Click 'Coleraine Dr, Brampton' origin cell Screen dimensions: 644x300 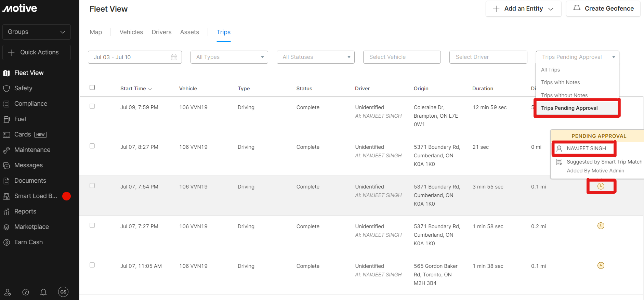click(x=436, y=116)
